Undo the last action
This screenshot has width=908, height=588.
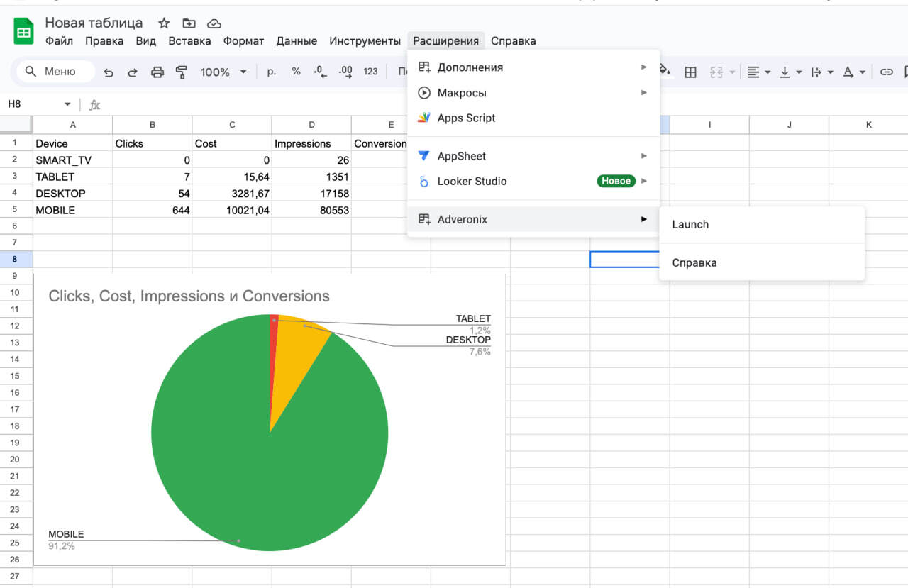109,72
